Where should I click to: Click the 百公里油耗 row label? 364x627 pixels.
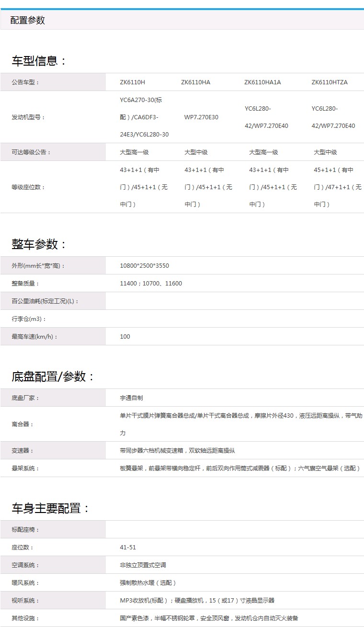[x=45, y=301]
